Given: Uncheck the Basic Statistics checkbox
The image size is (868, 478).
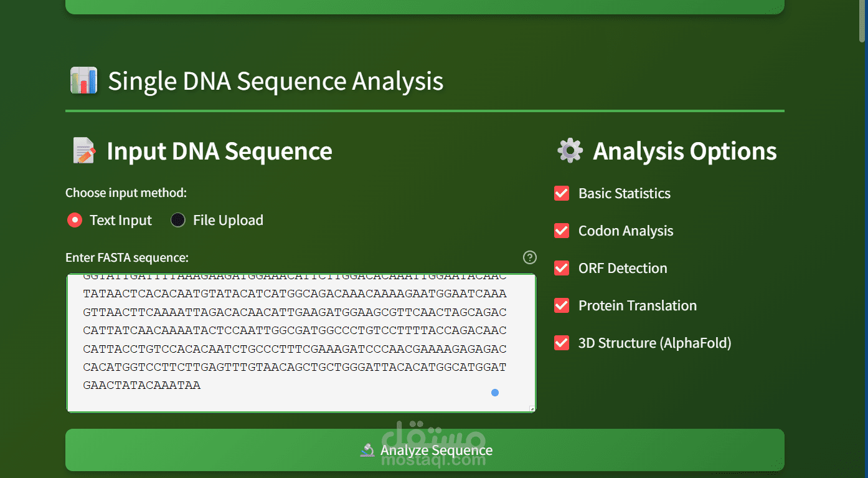Looking at the screenshot, I should (x=562, y=193).
